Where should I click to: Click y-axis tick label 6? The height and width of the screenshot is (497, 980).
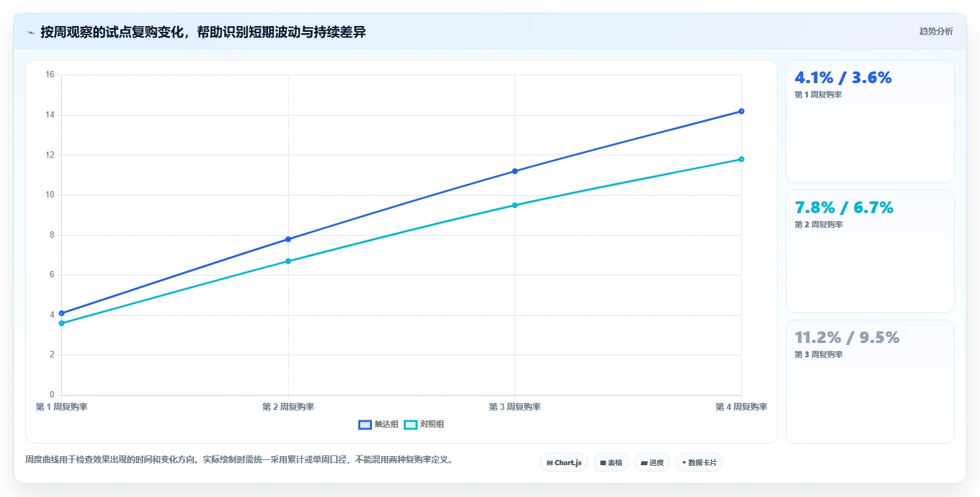(52, 275)
